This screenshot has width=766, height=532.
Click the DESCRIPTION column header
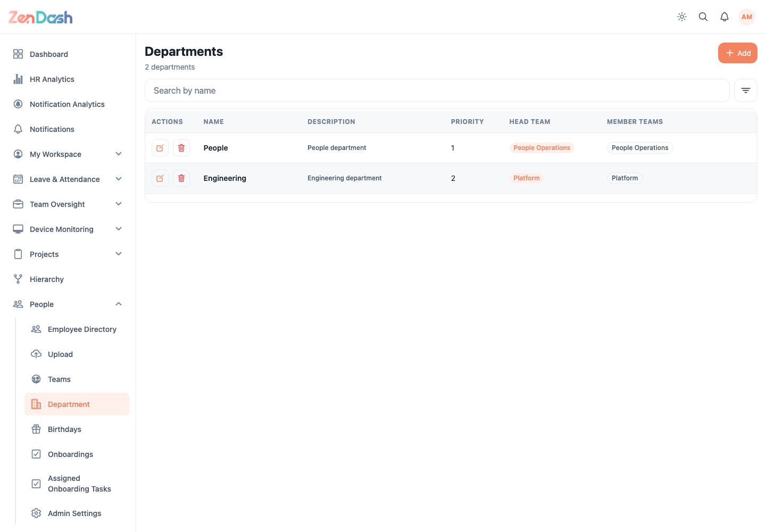point(331,122)
